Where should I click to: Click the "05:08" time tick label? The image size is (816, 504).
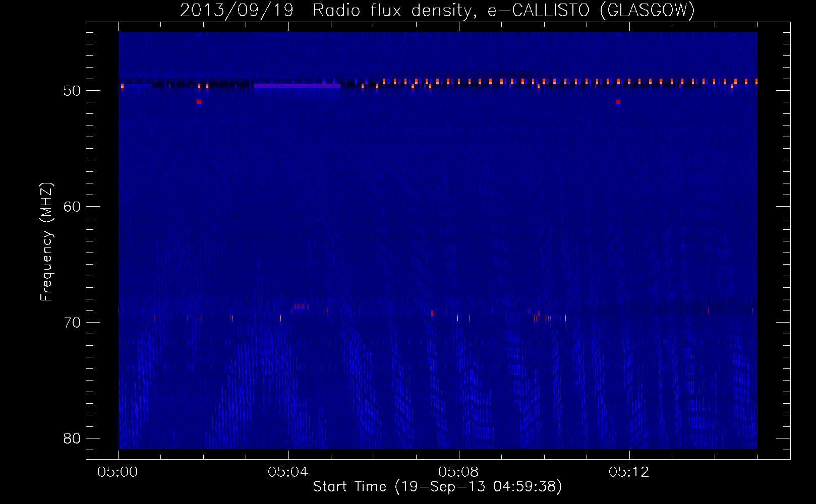pos(458,472)
